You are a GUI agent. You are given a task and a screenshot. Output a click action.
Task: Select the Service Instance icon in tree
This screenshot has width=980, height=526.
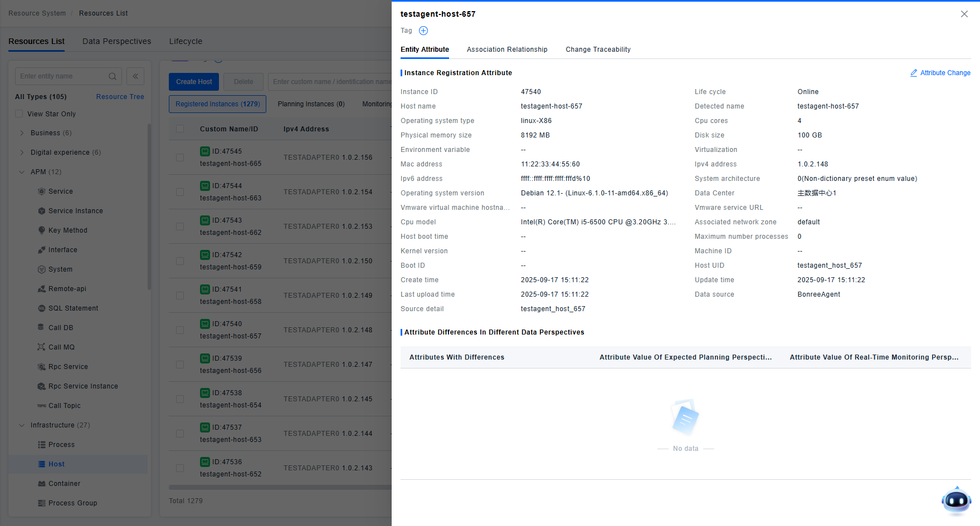coord(41,211)
